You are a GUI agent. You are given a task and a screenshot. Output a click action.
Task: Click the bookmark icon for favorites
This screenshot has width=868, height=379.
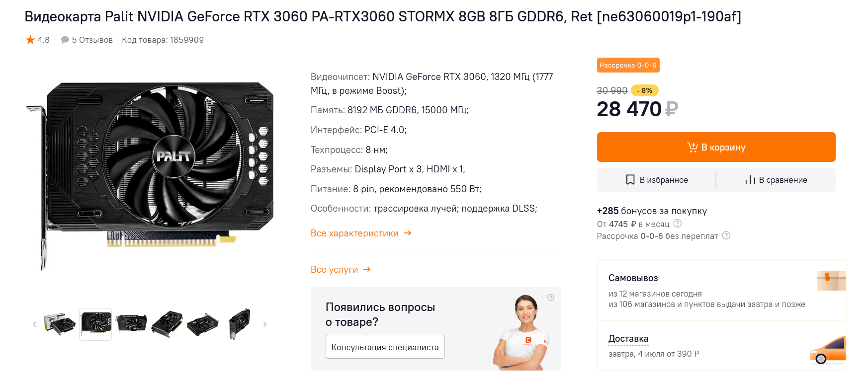(630, 180)
